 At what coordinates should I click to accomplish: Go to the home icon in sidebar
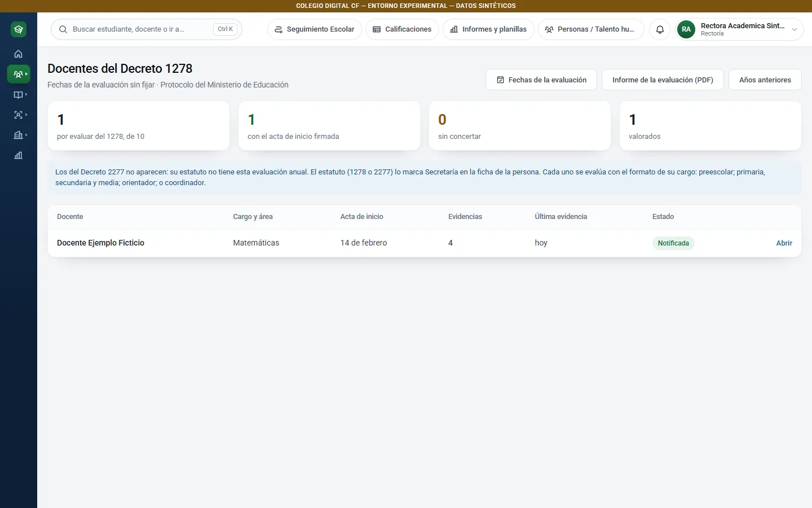19,54
